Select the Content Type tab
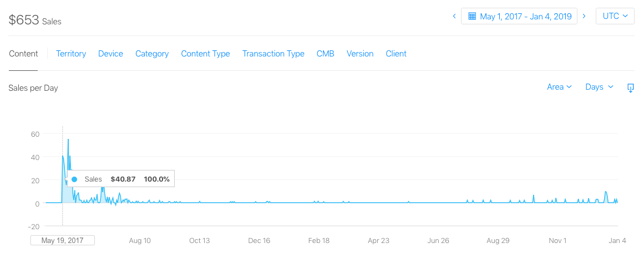Screen dimensions: 644x253 [x=205, y=54]
